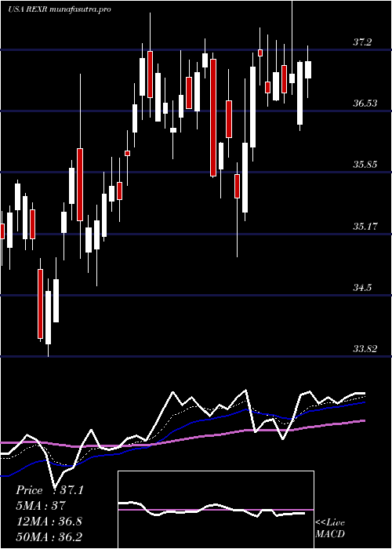The width and height of the screenshot is (392, 549).
Task: Click the 'Price : 37.1' readout
Action: (x=49, y=490)
